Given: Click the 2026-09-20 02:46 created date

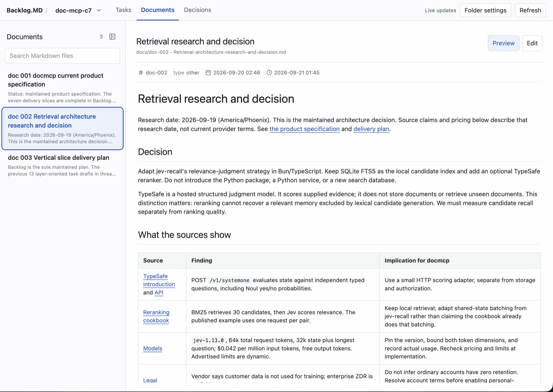Looking at the screenshot, I should pos(237,73).
